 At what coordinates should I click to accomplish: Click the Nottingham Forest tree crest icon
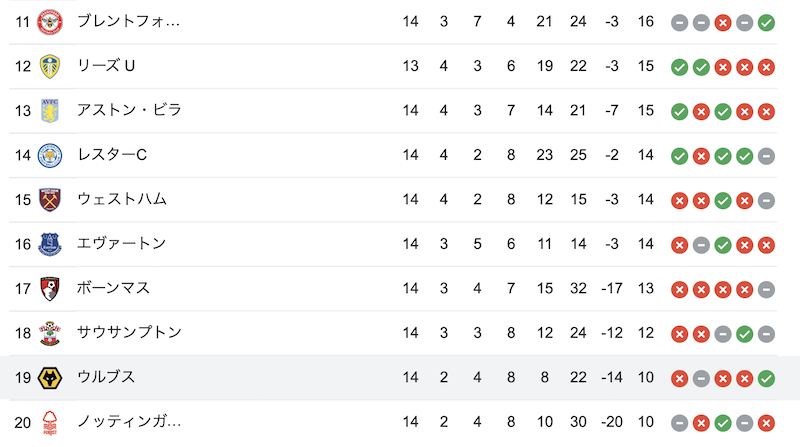[x=50, y=423]
